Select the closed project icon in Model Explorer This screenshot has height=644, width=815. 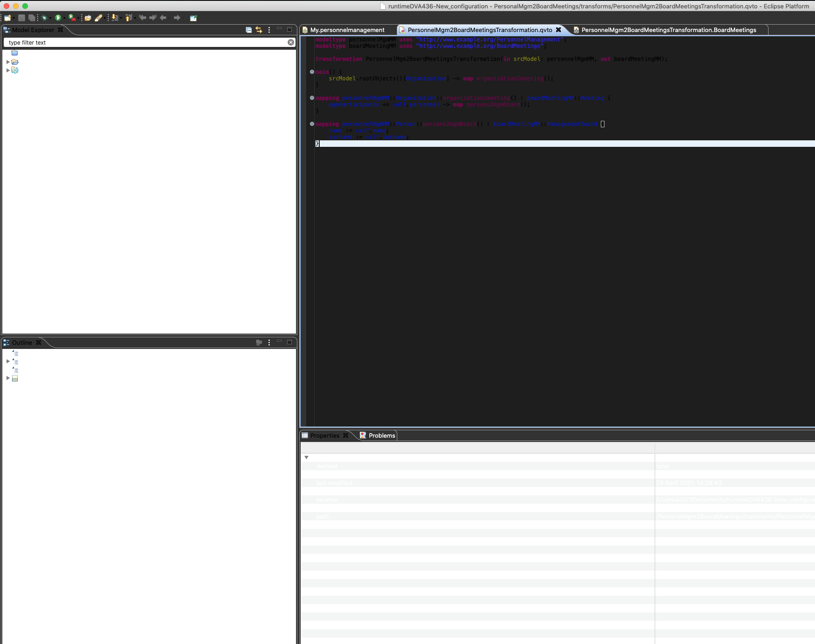[14, 53]
